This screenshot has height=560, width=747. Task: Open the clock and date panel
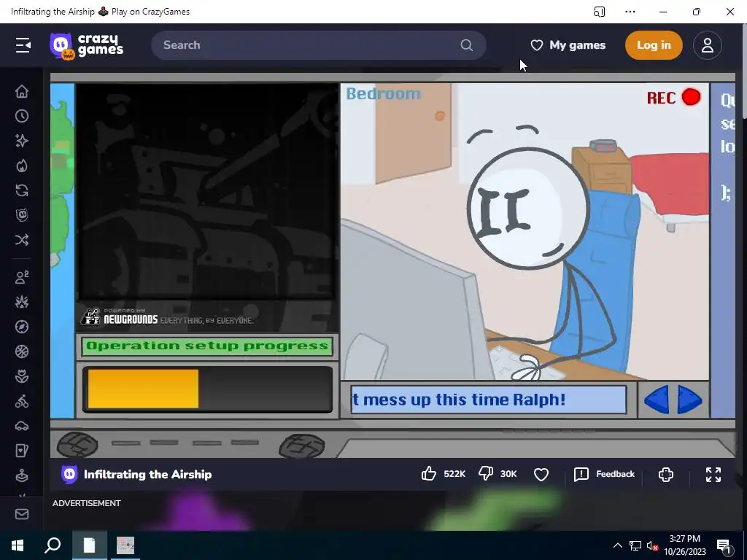684,545
